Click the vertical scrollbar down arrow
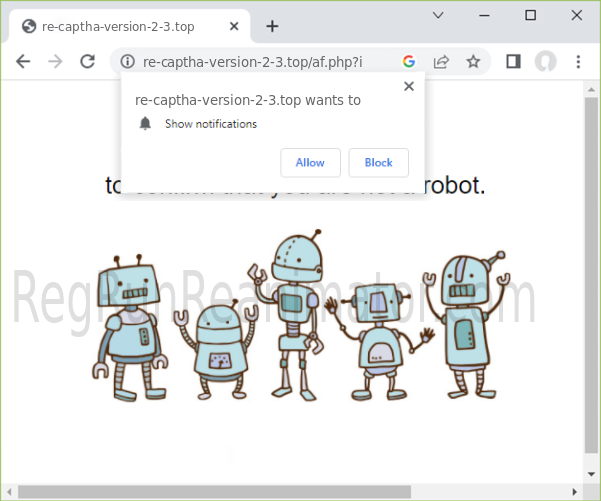 tap(590, 474)
